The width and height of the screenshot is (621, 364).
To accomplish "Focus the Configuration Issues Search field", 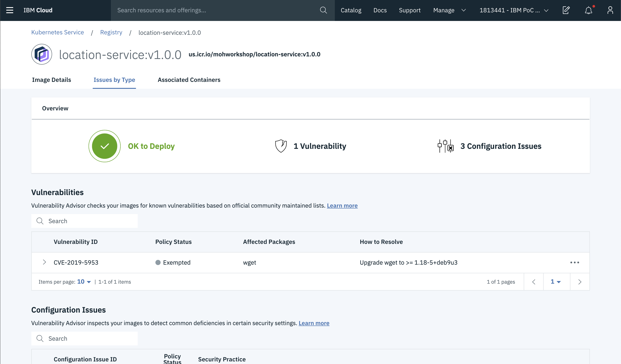I will [85, 338].
